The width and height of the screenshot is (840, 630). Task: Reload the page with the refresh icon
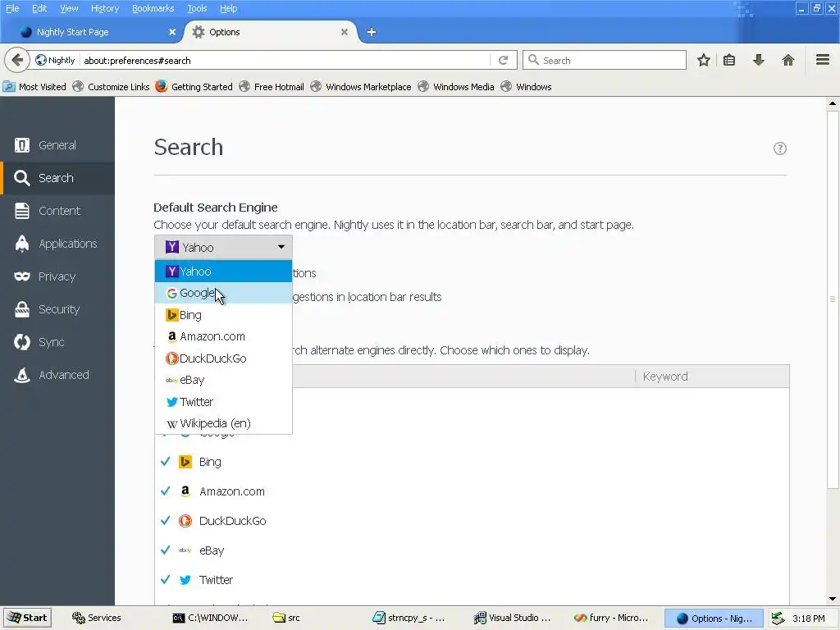coord(503,60)
